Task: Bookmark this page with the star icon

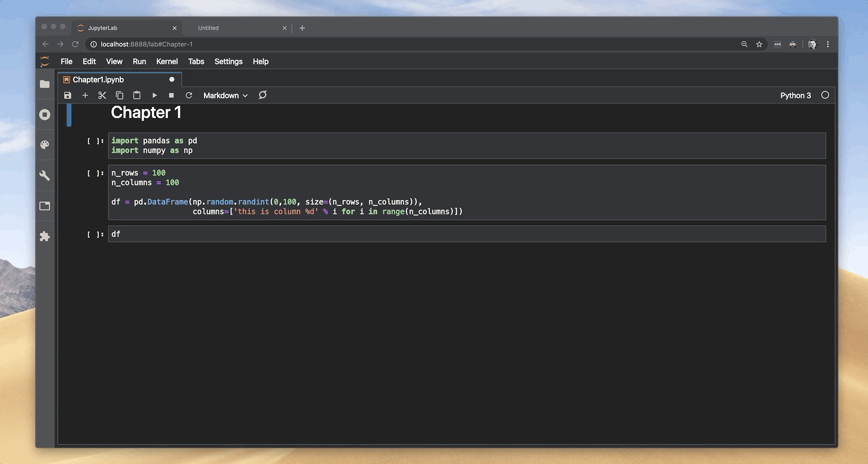Action: point(759,44)
